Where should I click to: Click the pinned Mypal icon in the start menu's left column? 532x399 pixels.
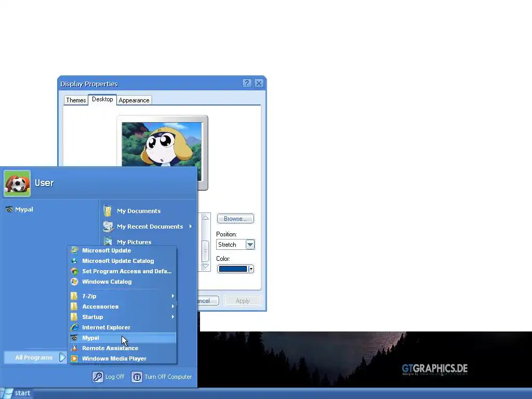pyautogui.click(x=9, y=209)
